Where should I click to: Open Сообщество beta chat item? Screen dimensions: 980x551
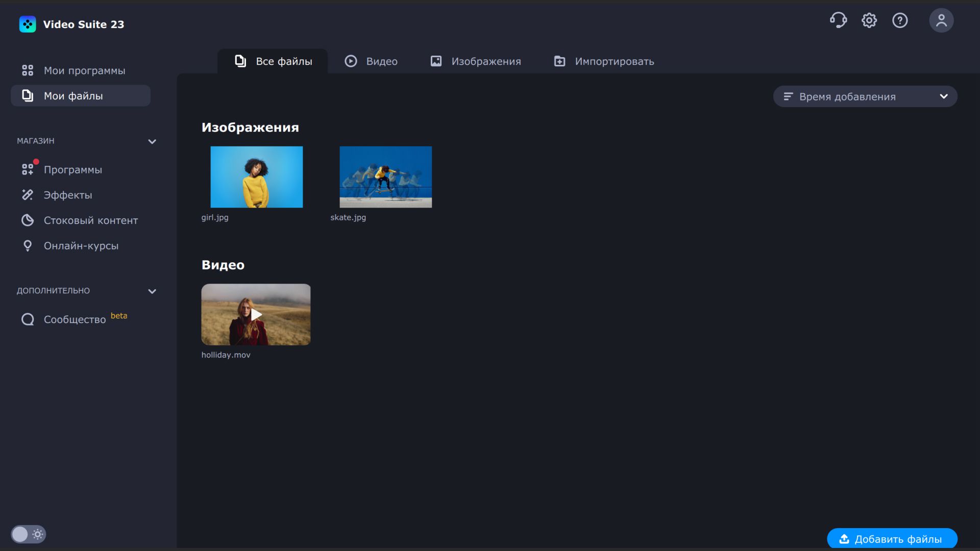tap(75, 319)
